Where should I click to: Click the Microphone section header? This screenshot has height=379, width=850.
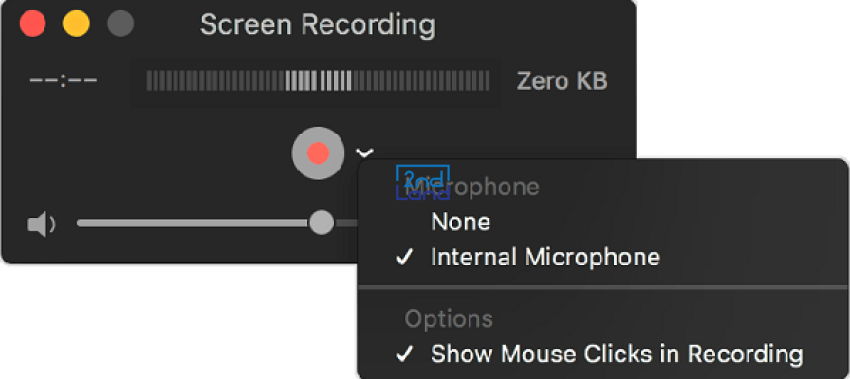click(472, 187)
